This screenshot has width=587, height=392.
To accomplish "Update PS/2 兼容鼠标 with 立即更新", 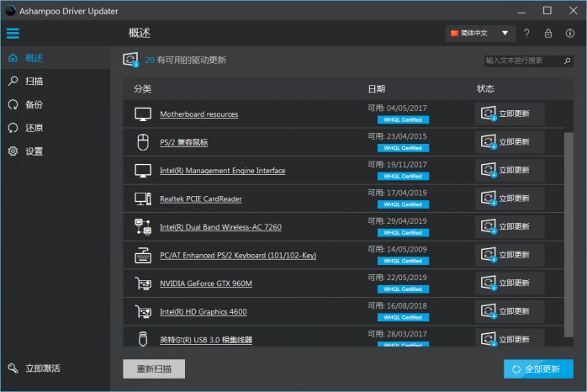I will pyautogui.click(x=510, y=142).
